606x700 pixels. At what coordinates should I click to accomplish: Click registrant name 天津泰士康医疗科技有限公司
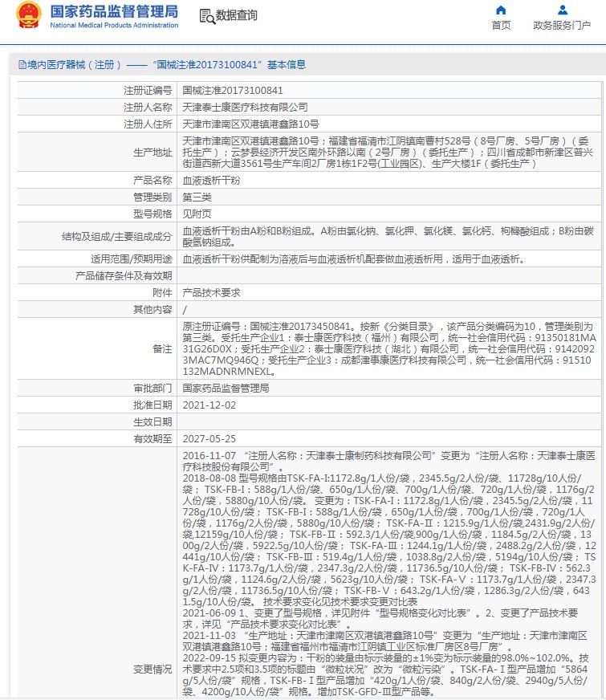pyautogui.click(x=245, y=108)
